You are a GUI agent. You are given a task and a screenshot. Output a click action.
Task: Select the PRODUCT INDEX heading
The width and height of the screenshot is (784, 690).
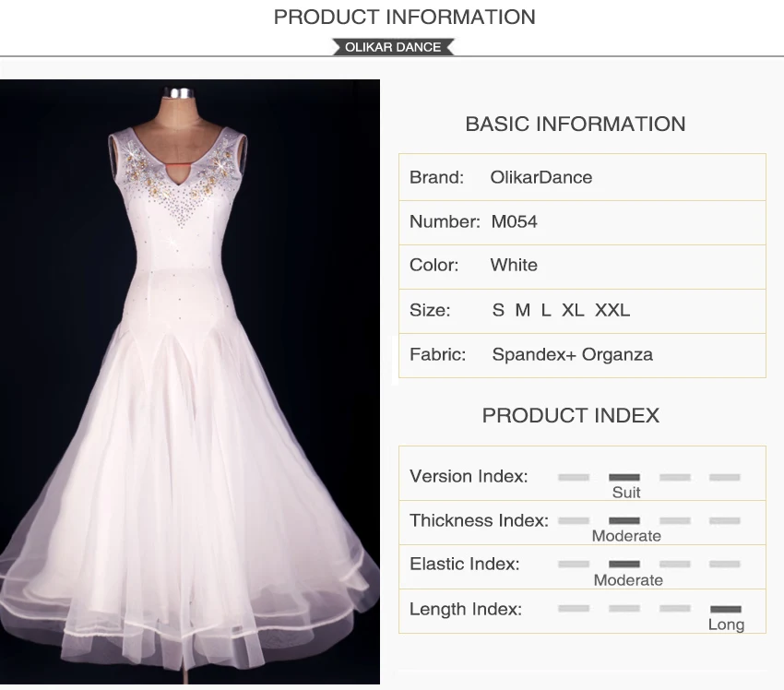click(571, 415)
